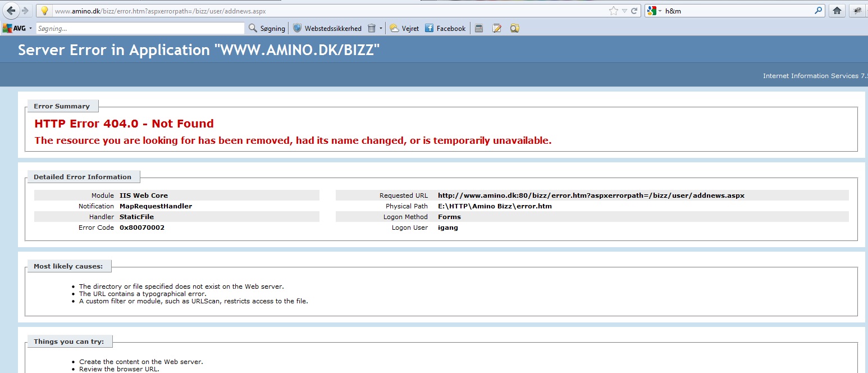Expand the AVG toolbar dropdown arrow

coord(30,28)
